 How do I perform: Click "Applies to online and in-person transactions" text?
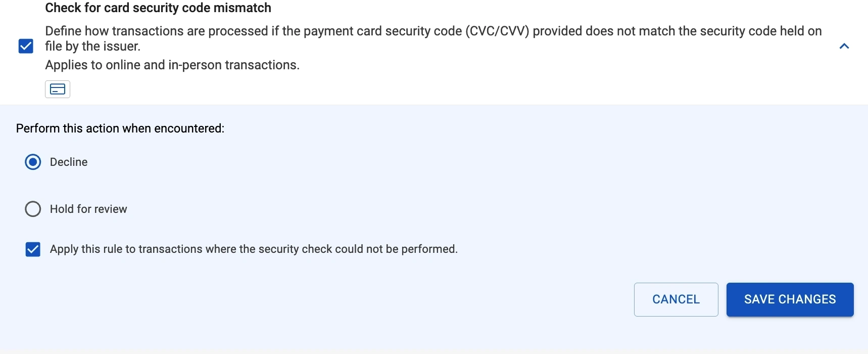tap(172, 65)
